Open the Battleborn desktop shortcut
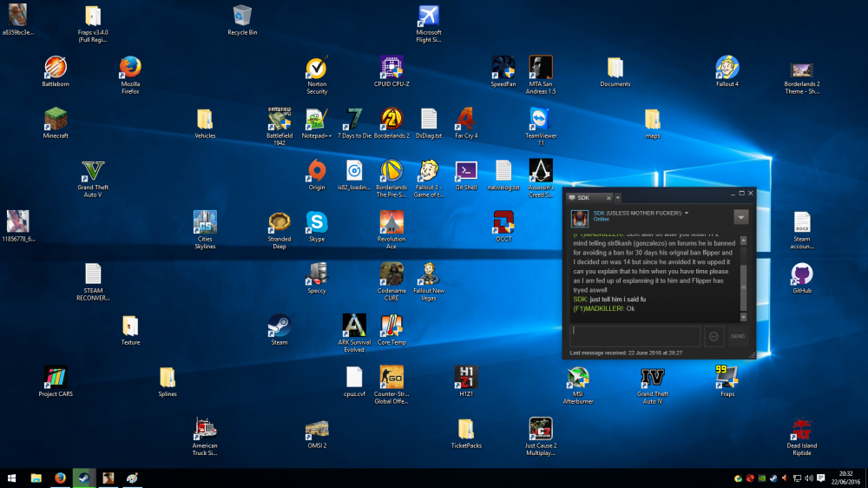 [56, 71]
